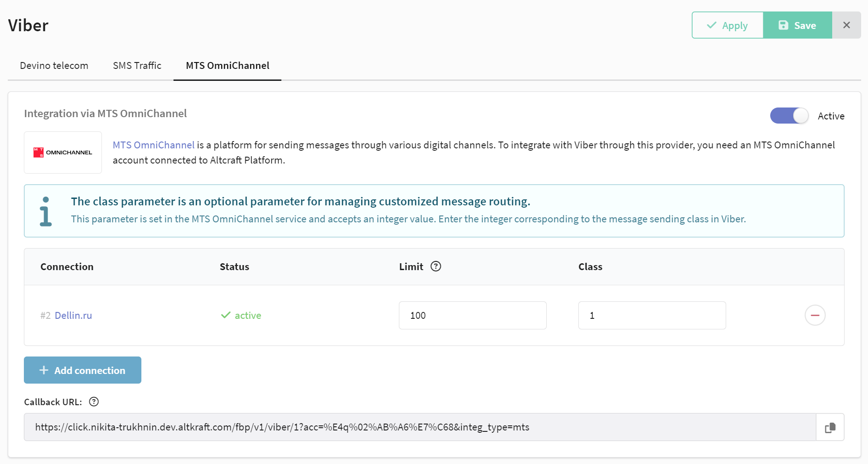Click the 'Callback URL:' label
This screenshot has width=868, height=464.
tap(53, 402)
